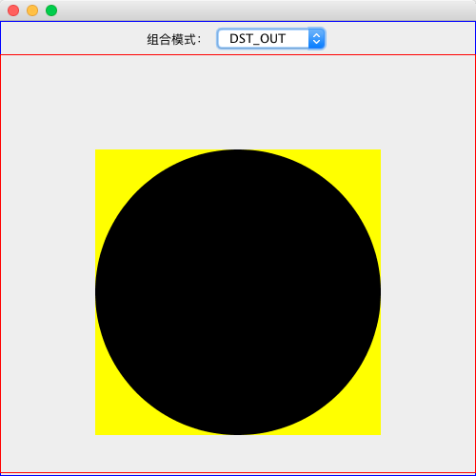Maximize the window with the green button

[x=51, y=10]
